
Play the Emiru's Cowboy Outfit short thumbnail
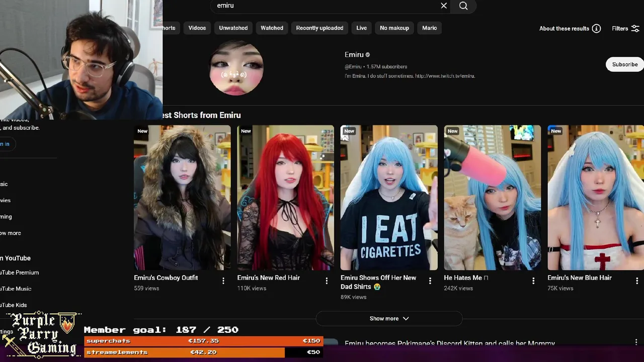point(182,198)
